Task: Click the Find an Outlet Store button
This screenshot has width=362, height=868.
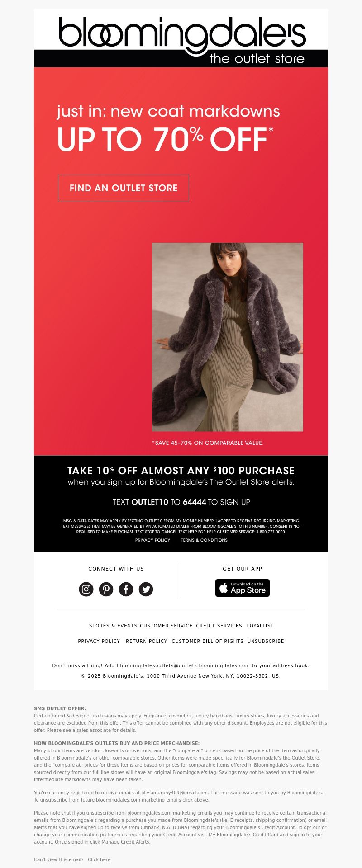Action: point(124,188)
